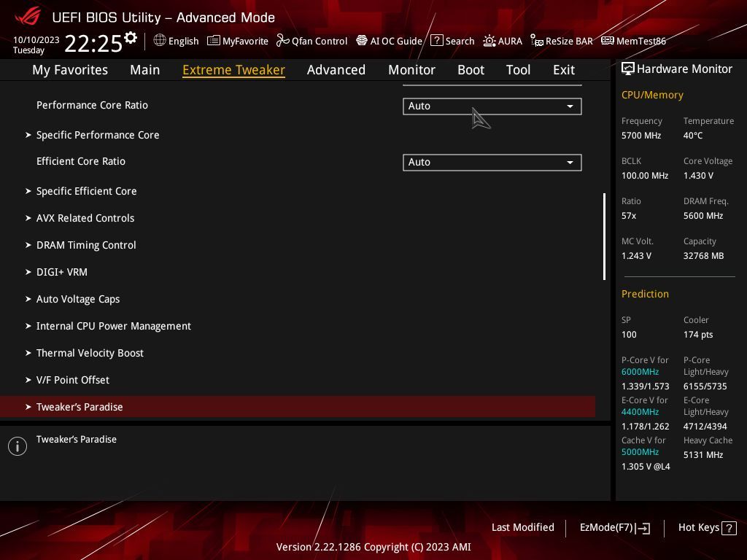Click the globe language icon

coord(160,41)
